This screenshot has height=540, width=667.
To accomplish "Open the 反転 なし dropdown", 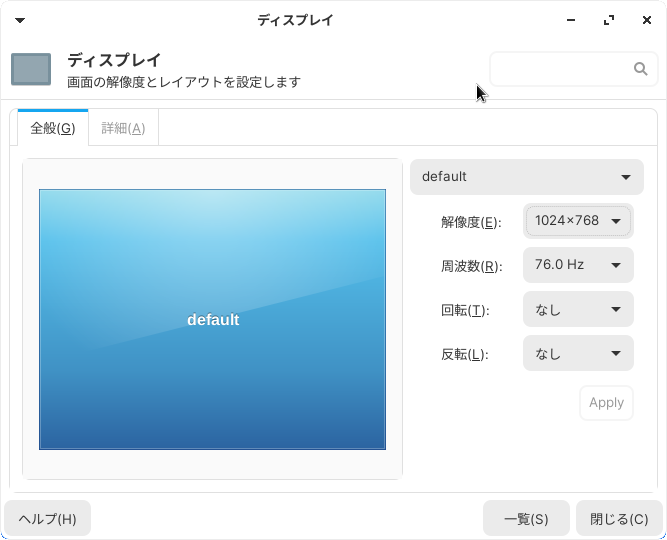I will 578,353.
